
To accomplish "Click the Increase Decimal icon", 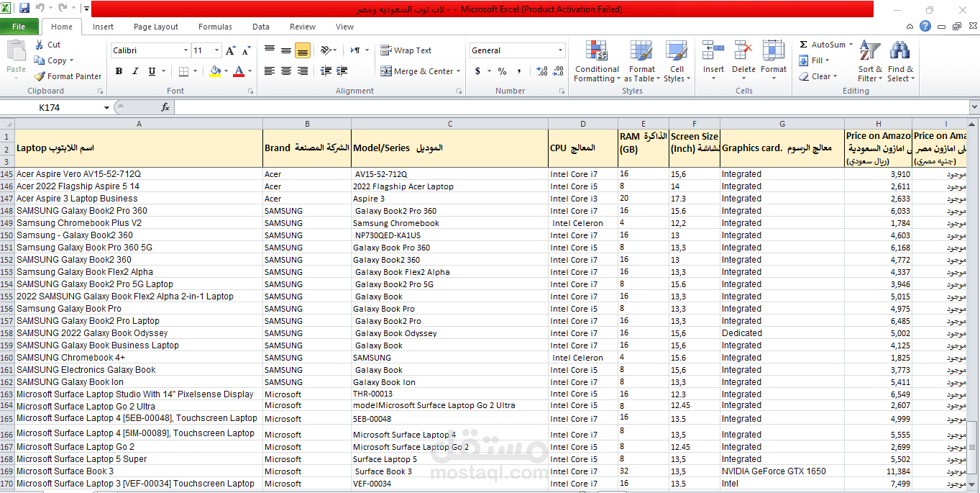I will [x=542, y=71].
